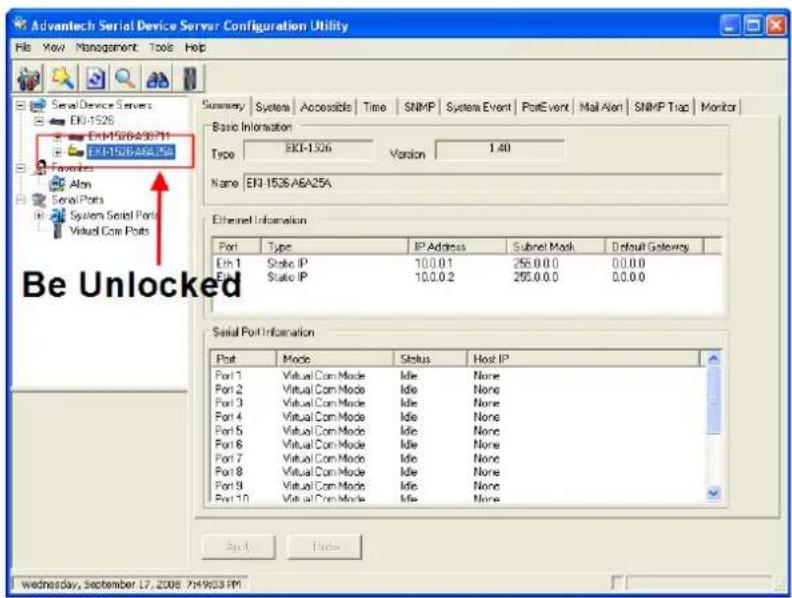792x598 pixels.
Task: Click the Virtual Com Ports icon
Action: coord(58,231)
